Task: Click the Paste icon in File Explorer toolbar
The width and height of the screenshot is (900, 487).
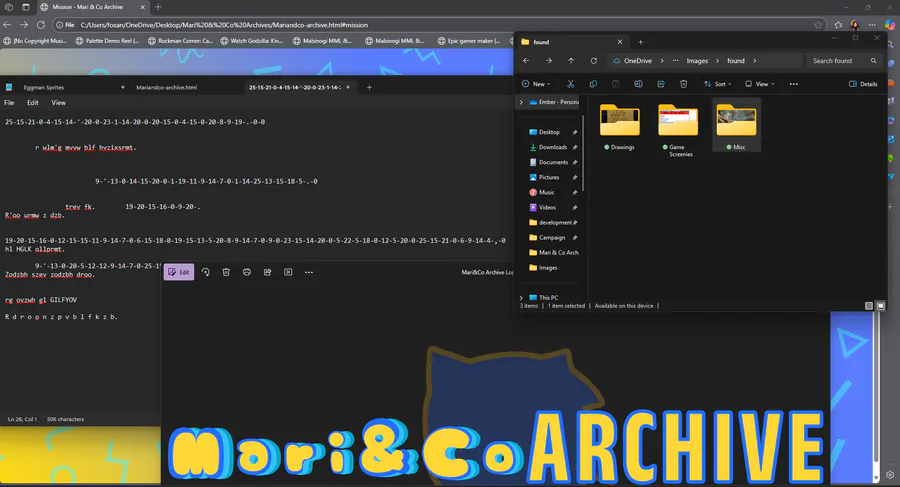Action: pyautogui.click(x=615, y=84)
